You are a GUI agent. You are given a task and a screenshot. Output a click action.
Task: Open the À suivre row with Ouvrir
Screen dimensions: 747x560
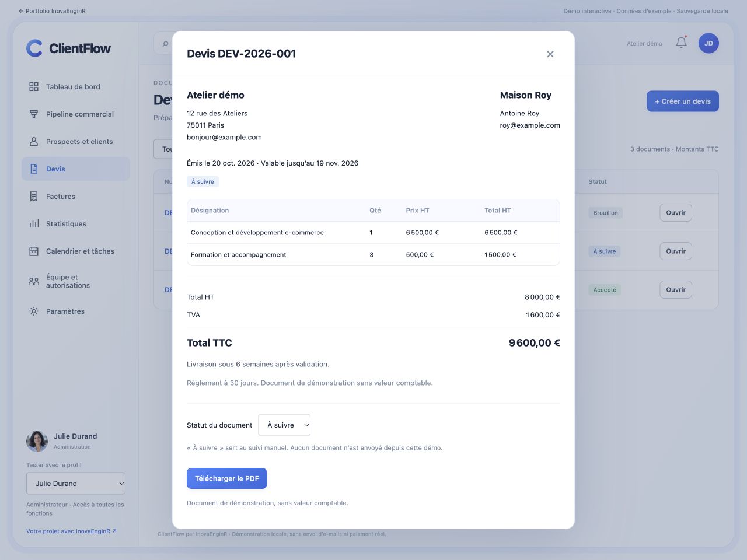pos(676,251)
